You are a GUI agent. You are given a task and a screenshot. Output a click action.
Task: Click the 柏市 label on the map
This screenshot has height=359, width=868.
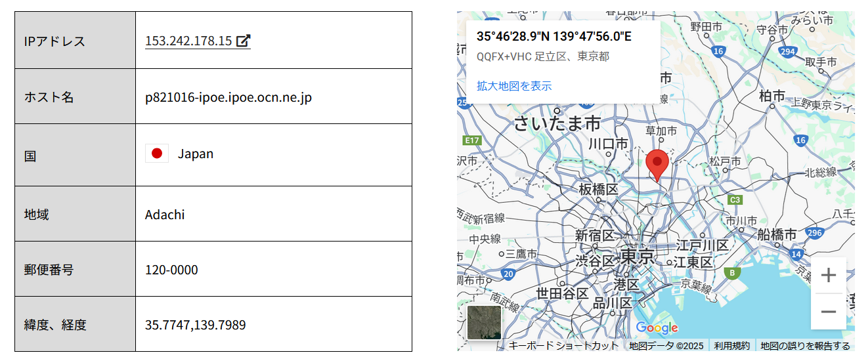click(773, 95)
